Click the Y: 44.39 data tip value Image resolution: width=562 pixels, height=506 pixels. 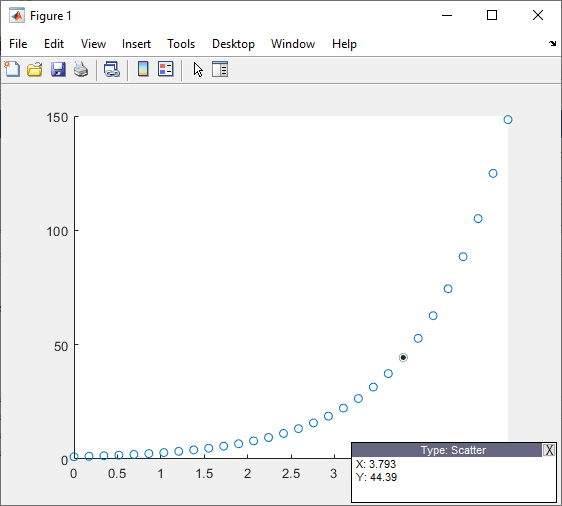pyautogui.click(x=376, y=477)
